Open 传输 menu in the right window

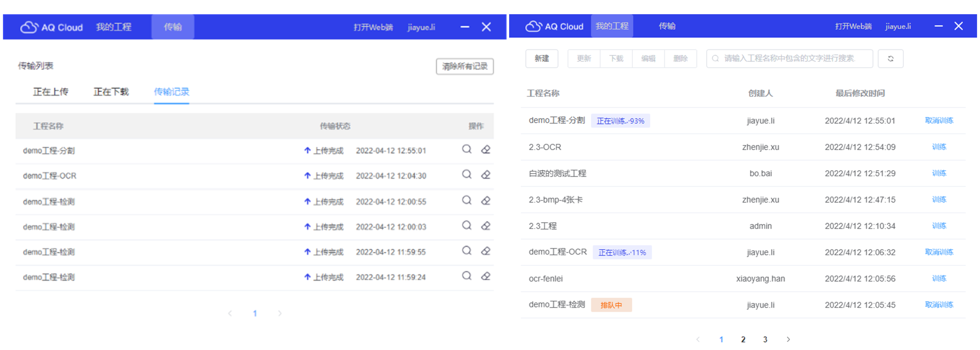[667, 26]
